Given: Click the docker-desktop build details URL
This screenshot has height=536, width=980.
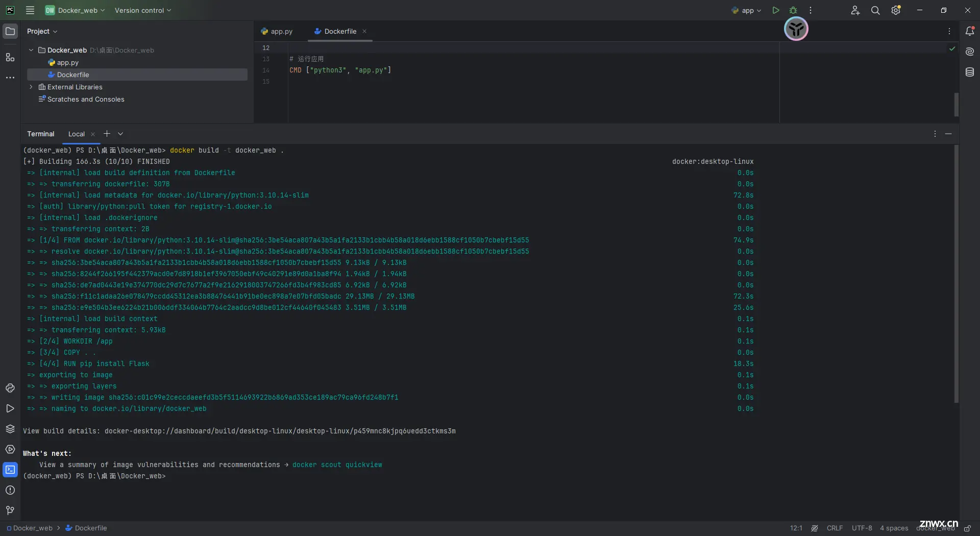Looking at the screenshot, I should pyautogui.click(x=280, y=431).
